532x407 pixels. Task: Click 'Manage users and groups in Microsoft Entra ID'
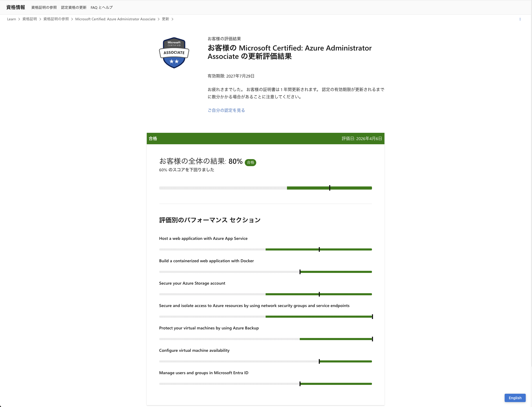[204, 373]
